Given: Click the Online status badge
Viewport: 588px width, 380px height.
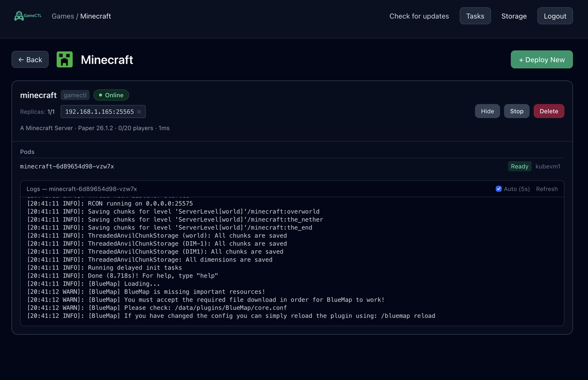Looking at the screenshot, I should [x=111, y=95].
